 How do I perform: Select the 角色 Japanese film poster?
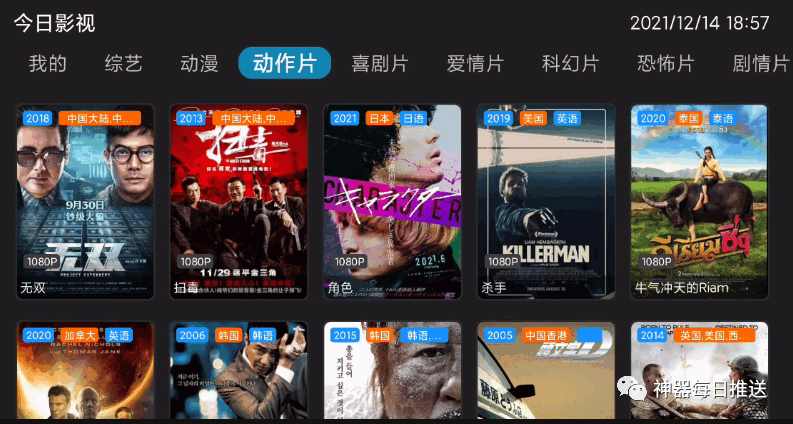pyautogui.click(x=392, y=202)
